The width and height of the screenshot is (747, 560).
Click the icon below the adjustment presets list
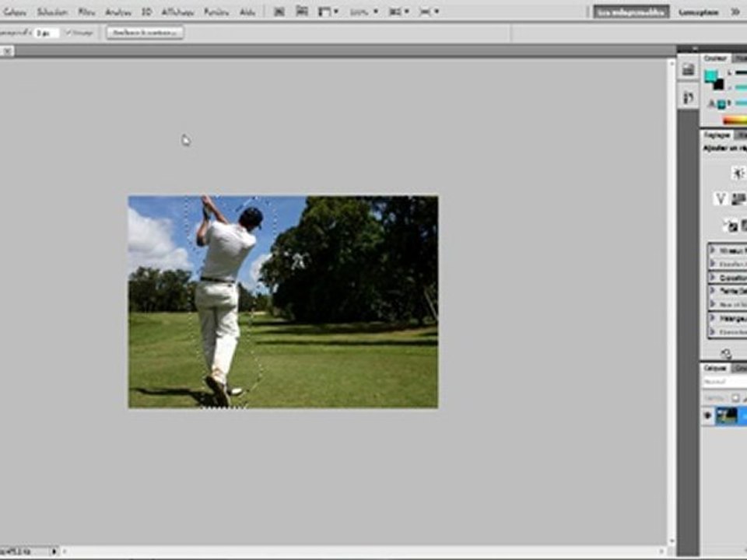725,353
